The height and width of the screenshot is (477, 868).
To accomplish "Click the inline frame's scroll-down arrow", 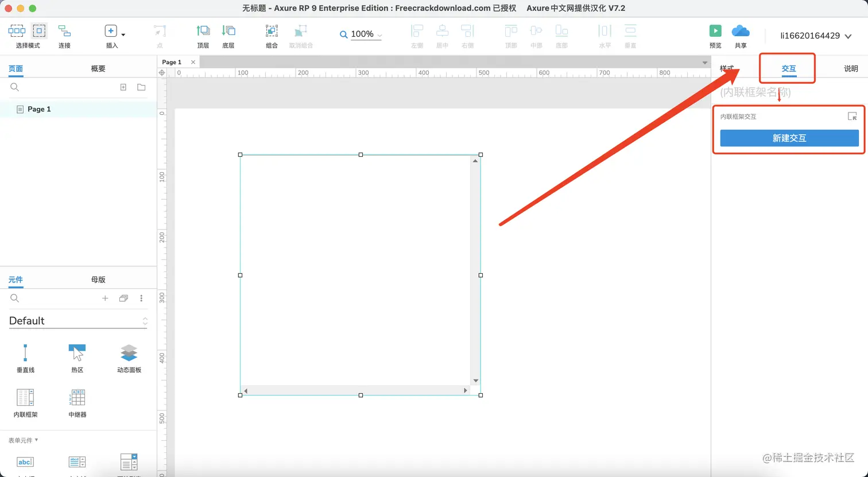I will tap(475, 381).
